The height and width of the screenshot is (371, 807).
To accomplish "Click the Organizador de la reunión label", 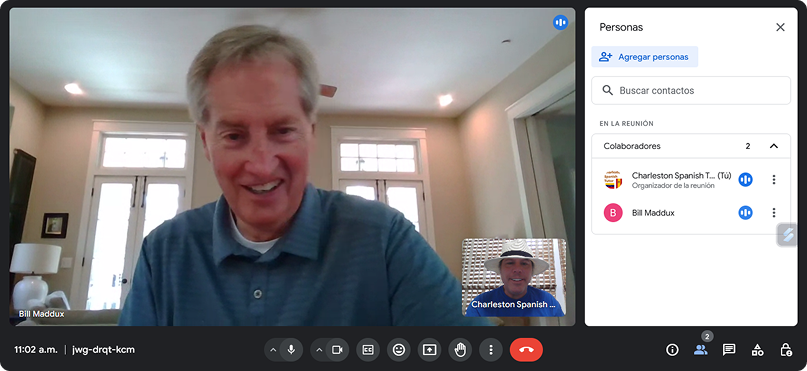I will click(673, 186).
